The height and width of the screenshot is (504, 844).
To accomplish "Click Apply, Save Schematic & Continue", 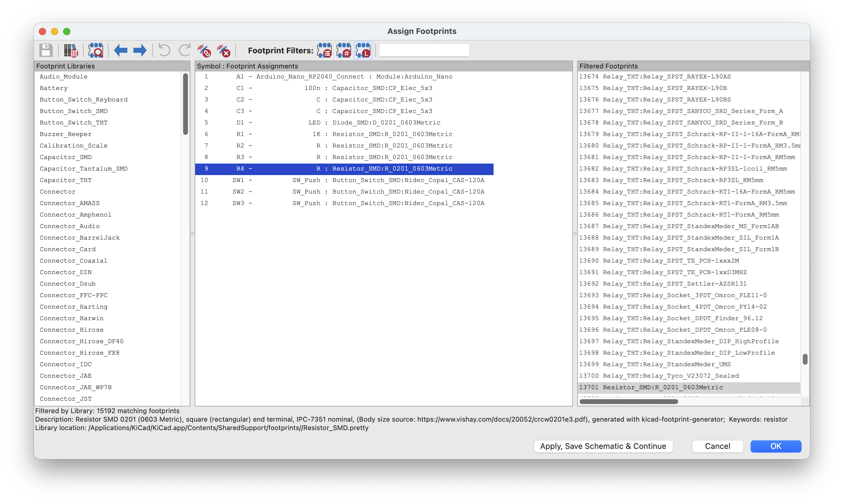I will pyautogui.click(x=603, y=446).
